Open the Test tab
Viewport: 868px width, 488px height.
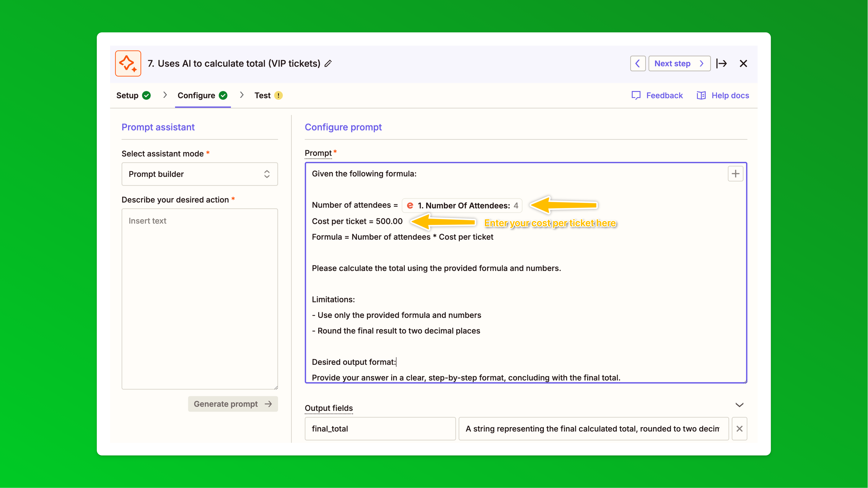(x=268, y=95)
